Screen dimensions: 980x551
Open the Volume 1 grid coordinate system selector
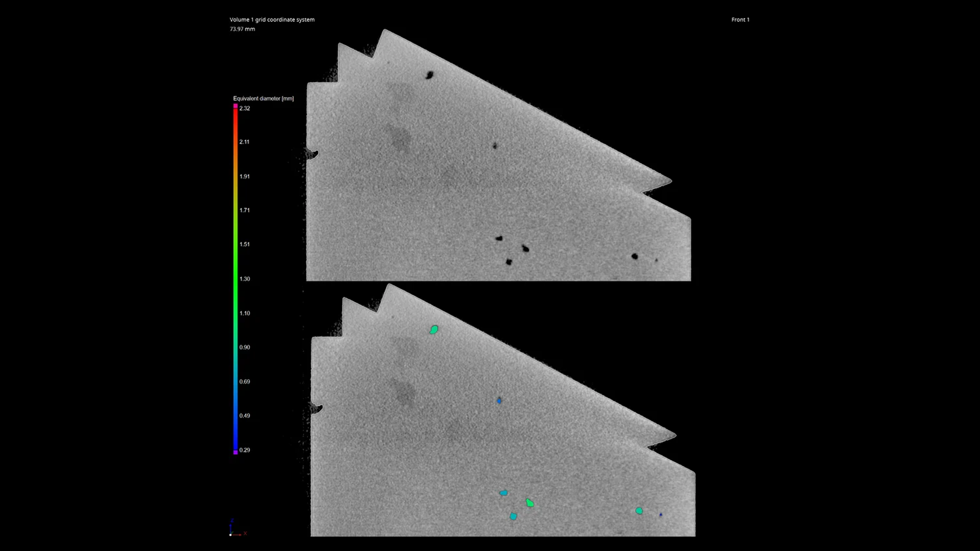pos(272,20)
